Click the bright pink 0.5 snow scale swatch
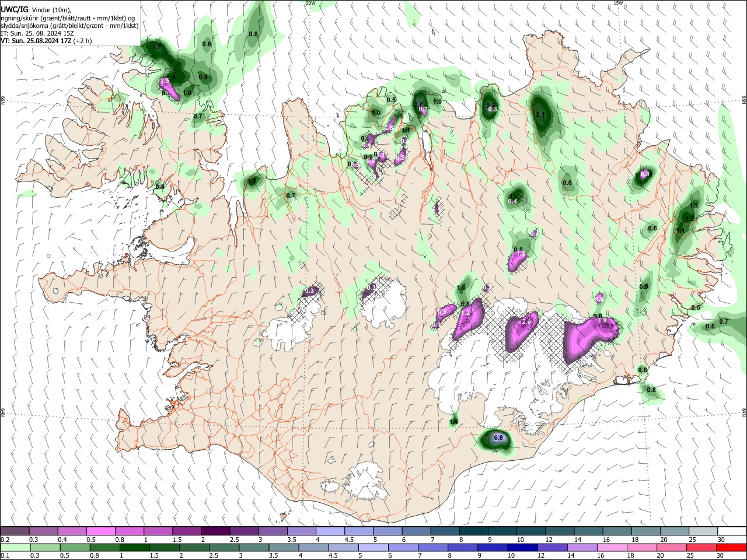 point(100,531)
